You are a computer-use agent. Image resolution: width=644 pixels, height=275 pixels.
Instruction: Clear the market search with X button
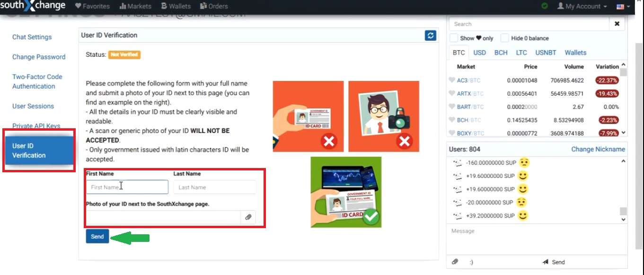tap(617, 24)
